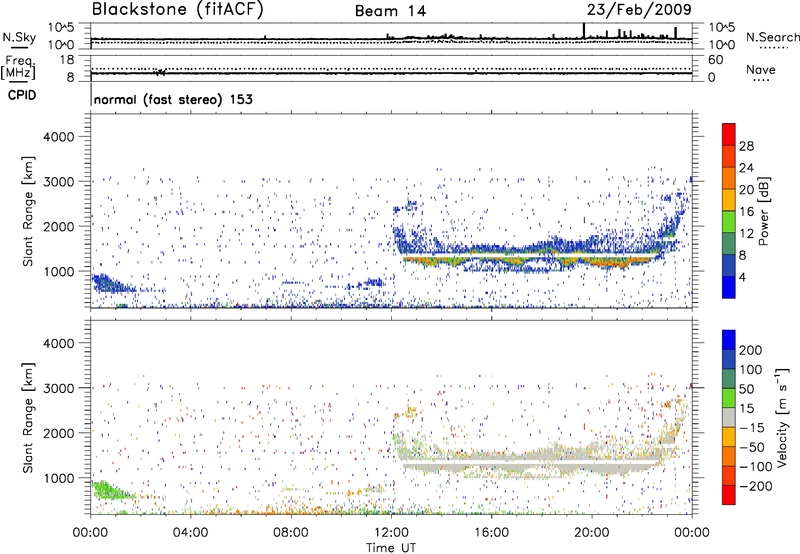Click the 'N.Sky' legend label
This screenshot has height=554, width=800.
[x=19, y=37]
